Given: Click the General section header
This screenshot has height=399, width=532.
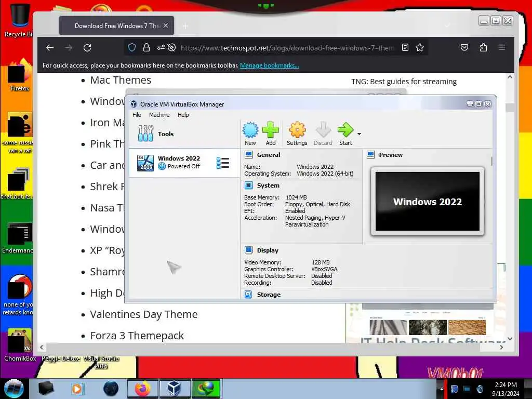Looking at the screenshot, I should [x=269, y=155].
